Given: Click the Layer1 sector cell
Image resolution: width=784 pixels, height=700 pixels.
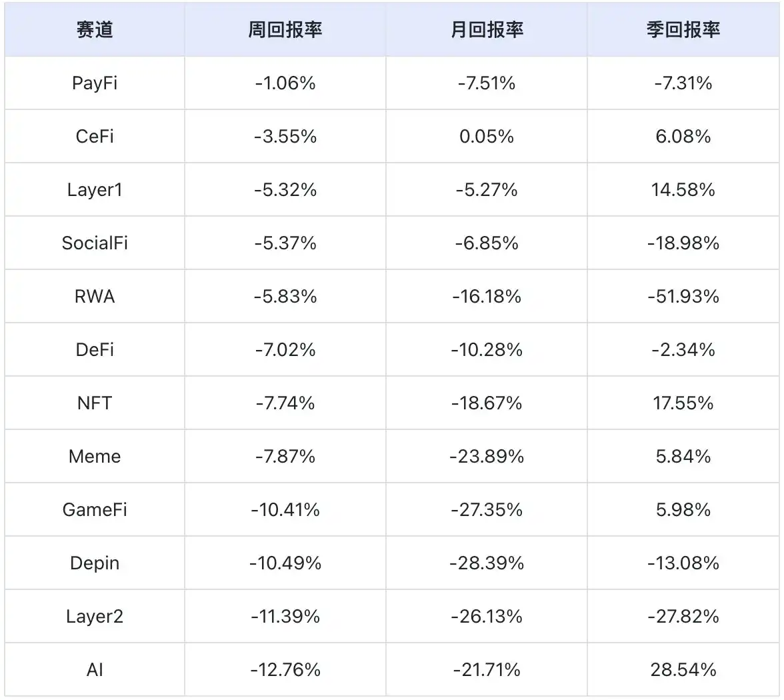Looking at the screenshot, I should coord(95,189).
